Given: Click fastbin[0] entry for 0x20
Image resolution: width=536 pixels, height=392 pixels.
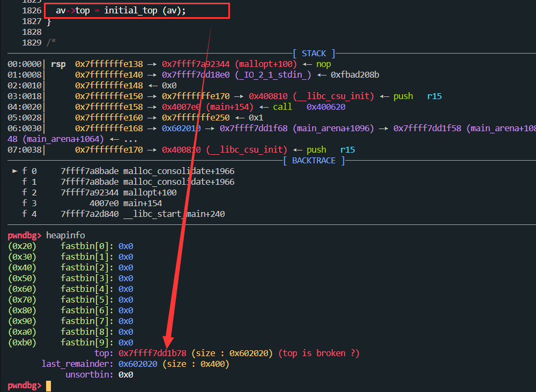Looking at the screenshot, I should pos(70,246).
